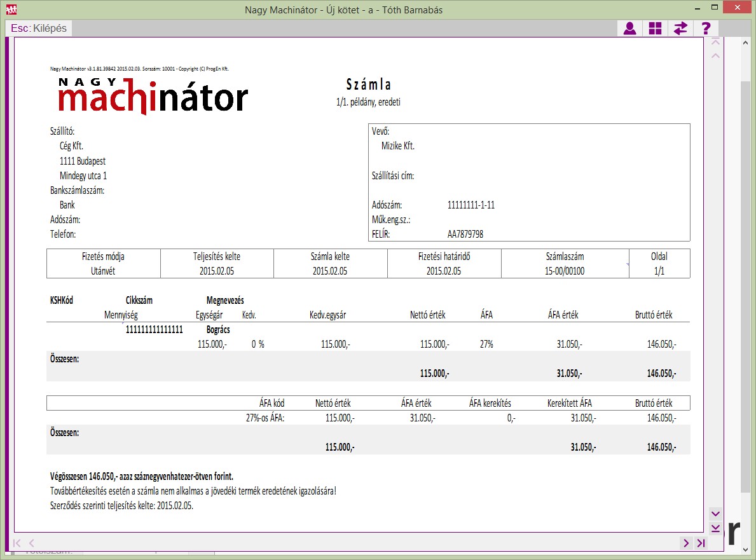
Task: Click the Nagy Machinátor title bar app icon
Action: tap(11, 10)
